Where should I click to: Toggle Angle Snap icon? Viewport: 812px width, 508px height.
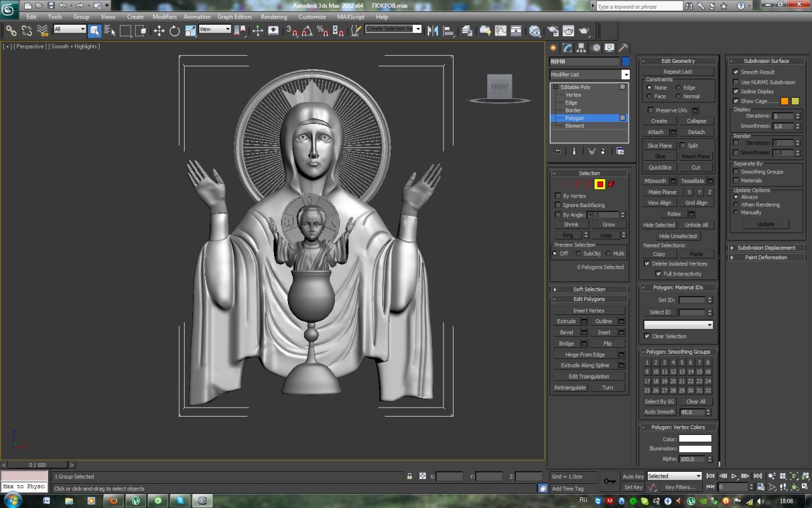tap(307, 30)
